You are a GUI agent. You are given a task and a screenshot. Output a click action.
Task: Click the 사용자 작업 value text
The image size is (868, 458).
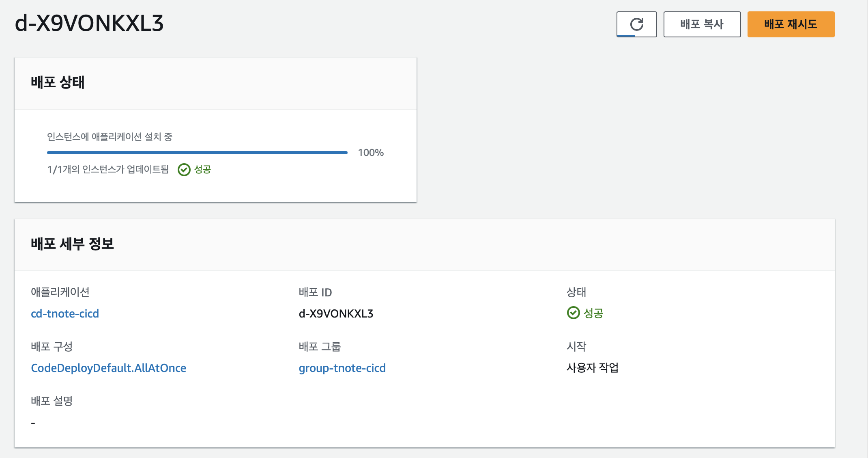pos(592,367)
